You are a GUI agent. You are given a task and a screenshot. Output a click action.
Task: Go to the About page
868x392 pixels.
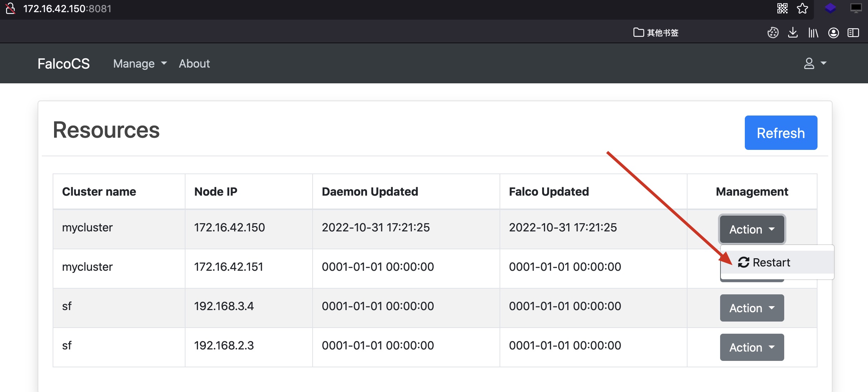tap(194, 63)
